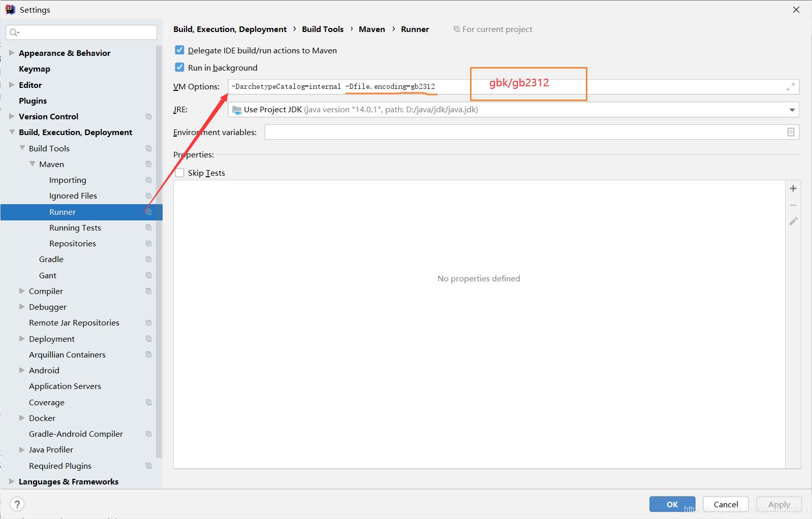Click project-level icon next to Coverage
This screenshot has height=519, width=812.
tap(148, 402)
